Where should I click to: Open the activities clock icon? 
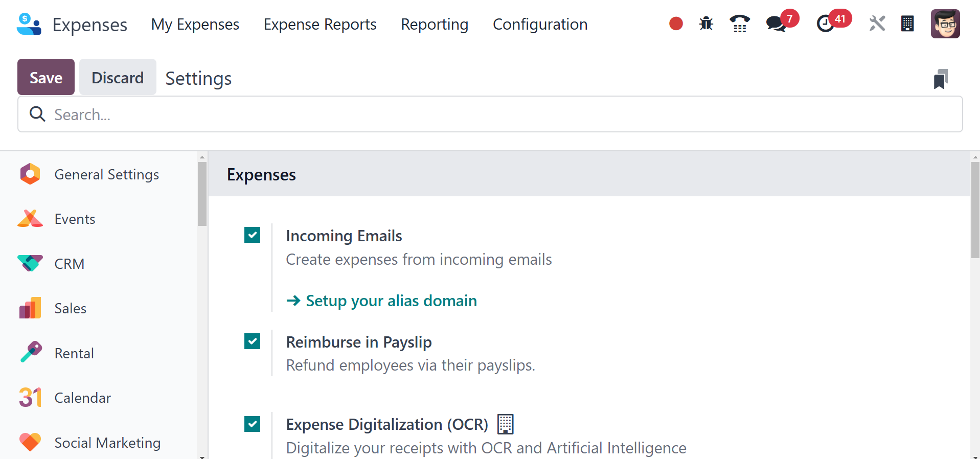pos(825,24)
